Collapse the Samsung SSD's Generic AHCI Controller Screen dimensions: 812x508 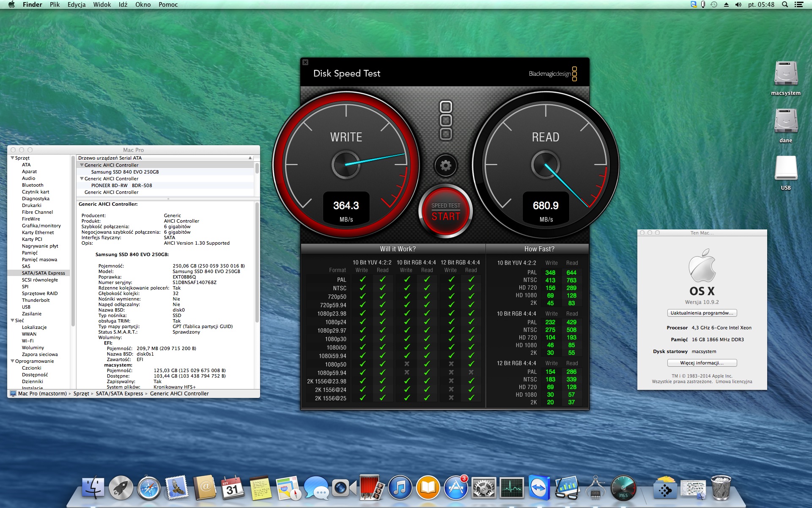pos(82,165)
